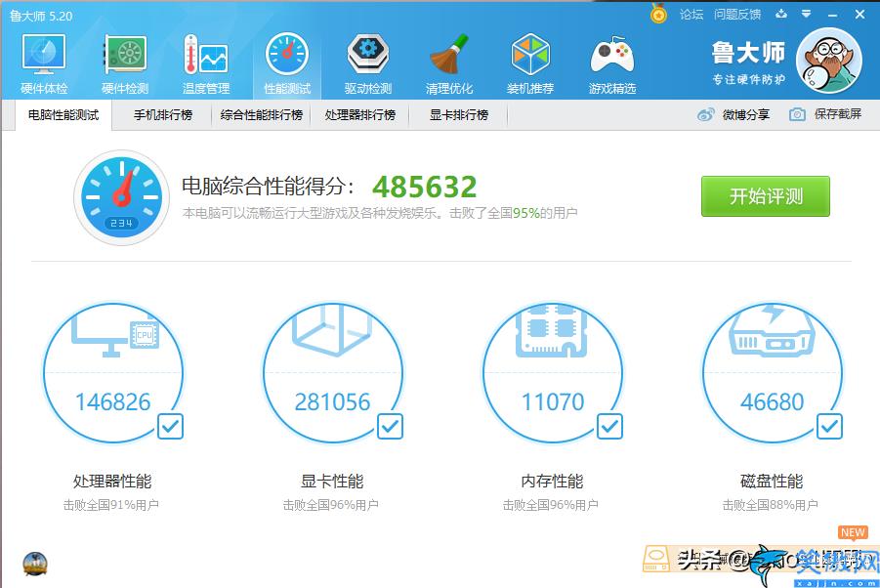Click the Weibo share icon
Image resolution: width=880 pixels, height=588 pixels.
(x=705, y=114)
